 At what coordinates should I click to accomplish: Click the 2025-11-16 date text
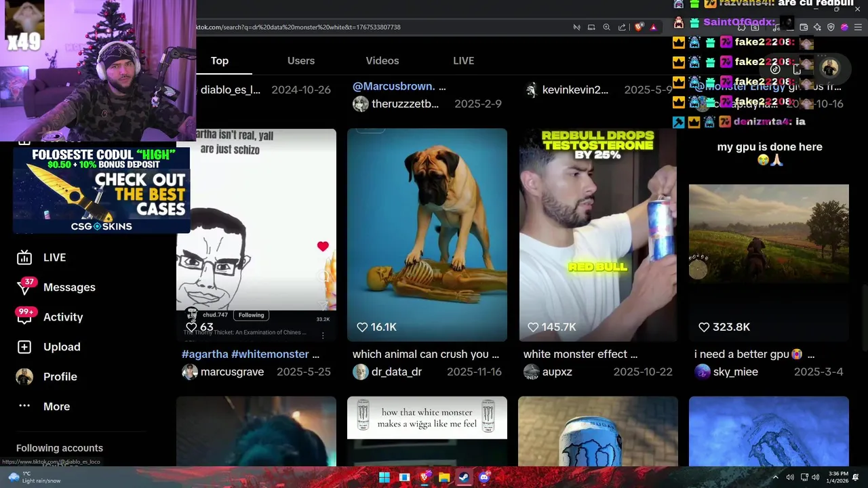(474, 371)
